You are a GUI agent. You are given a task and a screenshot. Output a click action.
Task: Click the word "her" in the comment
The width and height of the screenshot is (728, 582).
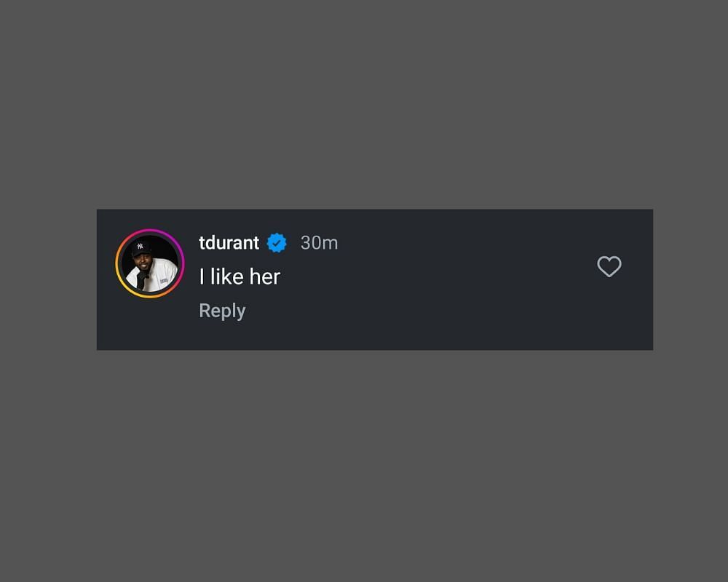pos(265,277)
